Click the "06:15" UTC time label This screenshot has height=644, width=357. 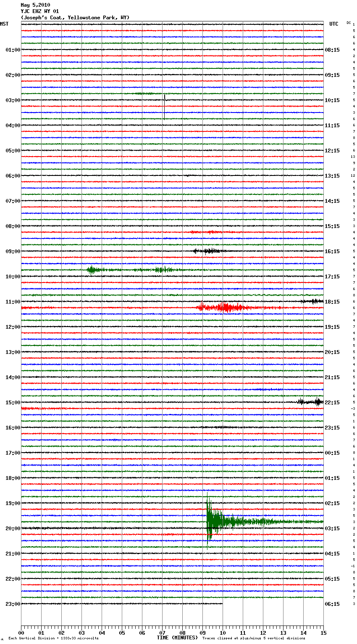point(332,604)
